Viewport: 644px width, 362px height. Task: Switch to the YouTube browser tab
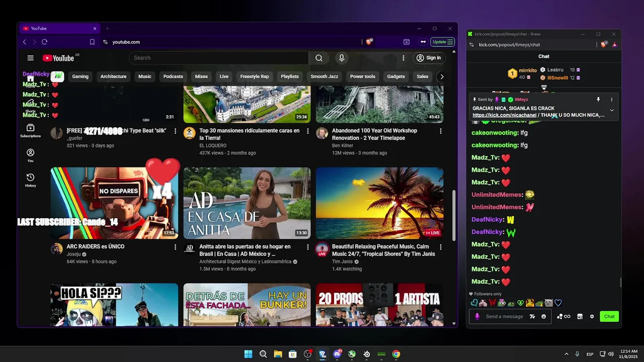(59, 29)
